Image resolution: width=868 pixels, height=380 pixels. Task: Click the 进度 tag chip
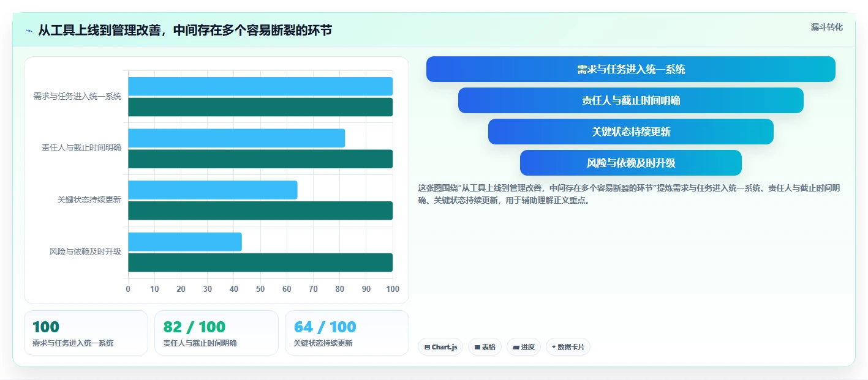pos(524,347)
